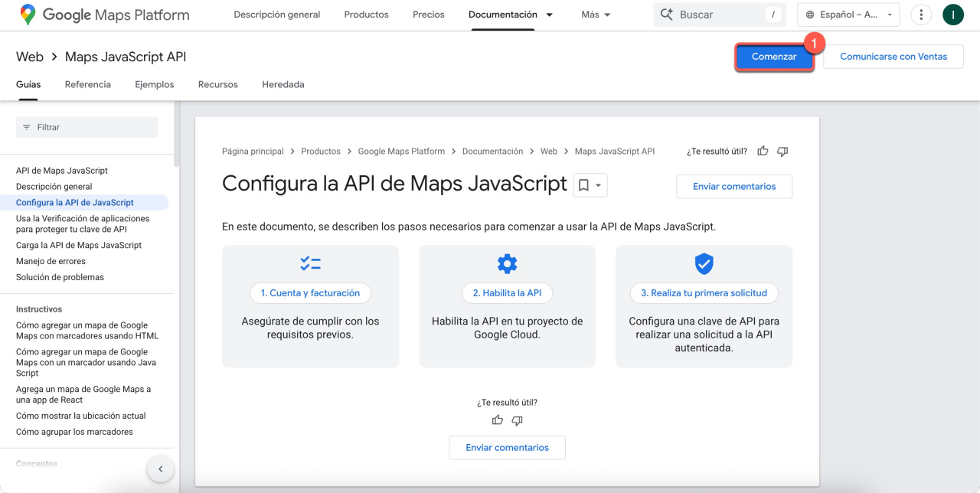This screenshot has height=493, width=980.
Task: Expand the Documentación dropdown arrow
Action: tap(550, 15)
